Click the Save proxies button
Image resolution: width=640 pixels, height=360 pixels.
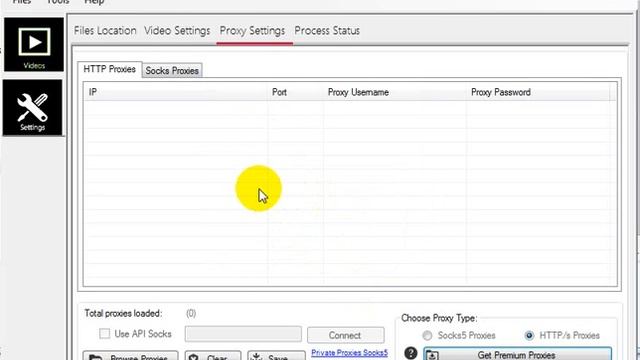(x=276, y=356)
